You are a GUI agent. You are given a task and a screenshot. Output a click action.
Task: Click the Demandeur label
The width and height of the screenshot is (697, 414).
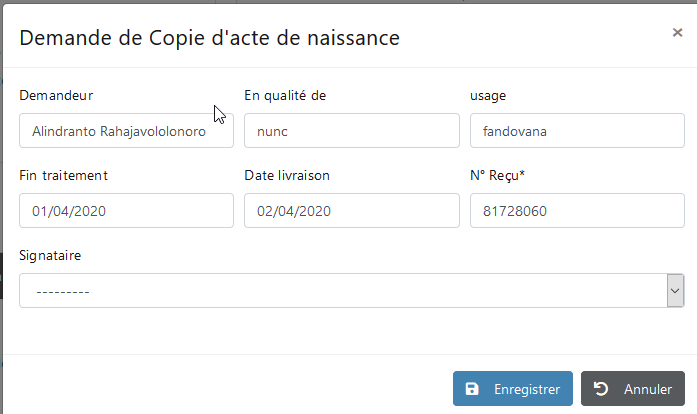tap(56, 96)
